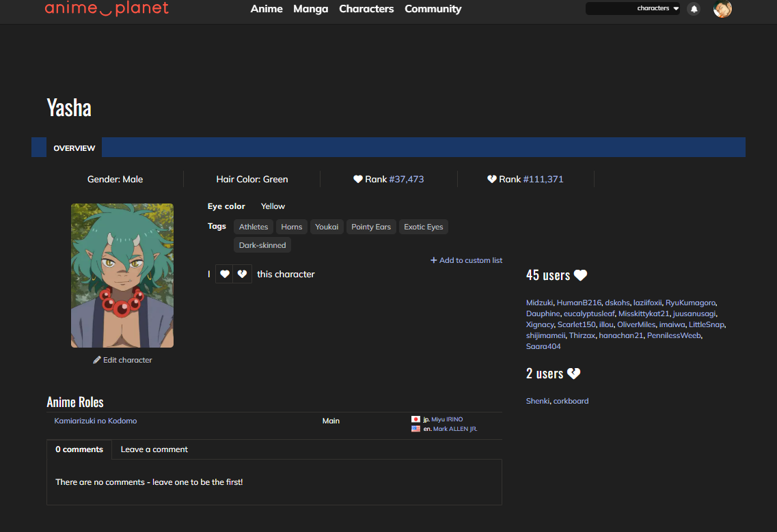The height and width of the screenshot is (532, 777).
Task: Click plus icon to add to custom list
Action: click(433, 260)
